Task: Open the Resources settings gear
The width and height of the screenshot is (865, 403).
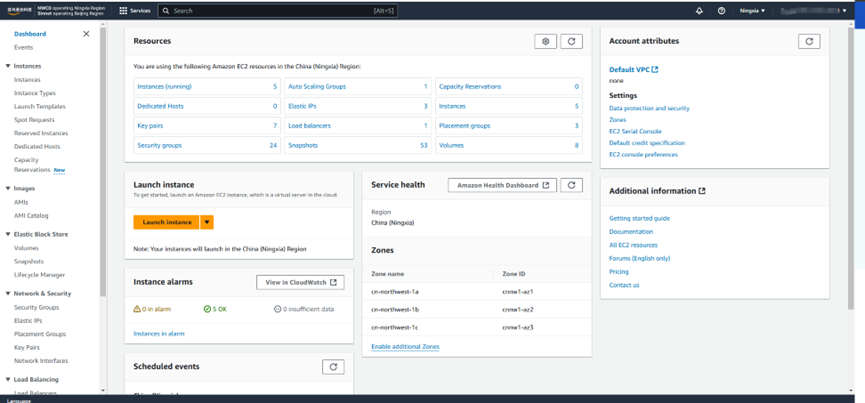Action: point(546,41)
